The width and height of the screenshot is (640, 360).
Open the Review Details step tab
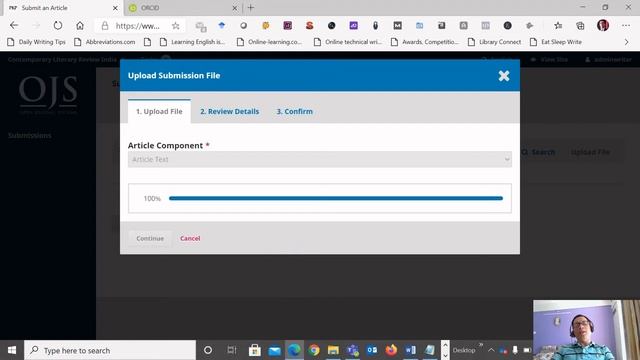[229, 111]
